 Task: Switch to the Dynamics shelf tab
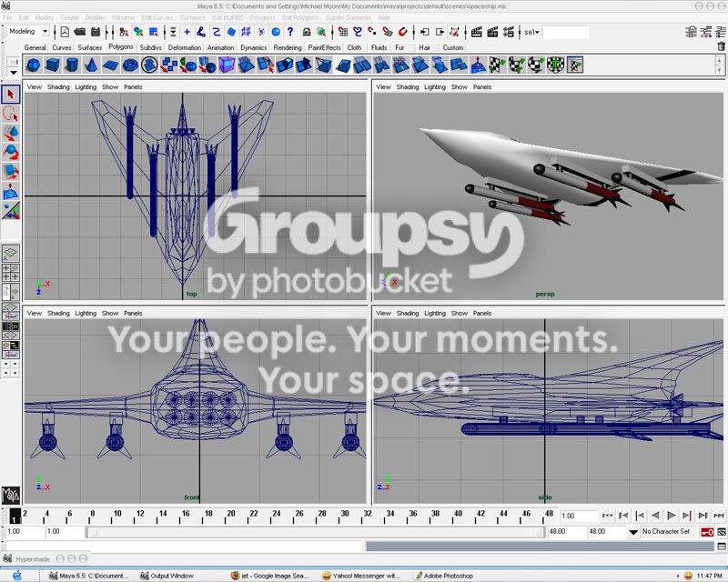[254, 47]
